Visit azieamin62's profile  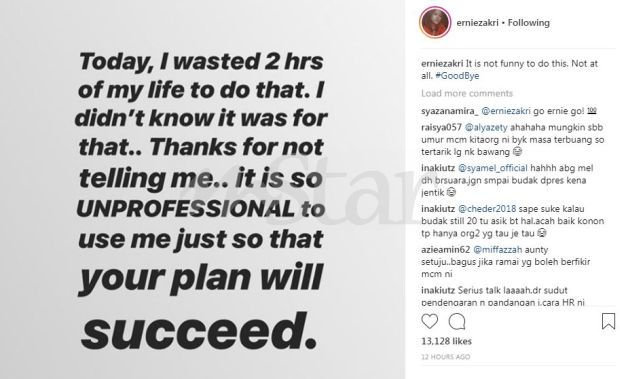(x=446, y=250)
